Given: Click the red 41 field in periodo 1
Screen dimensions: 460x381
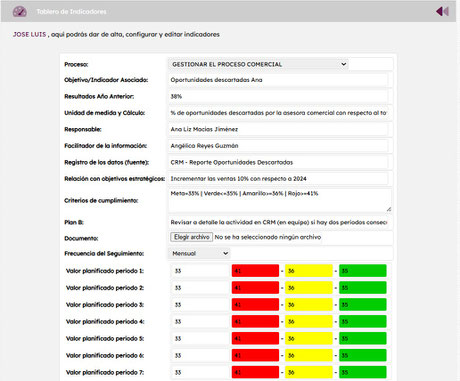Looking at the screenshot, I should click(x=255, y=271).
